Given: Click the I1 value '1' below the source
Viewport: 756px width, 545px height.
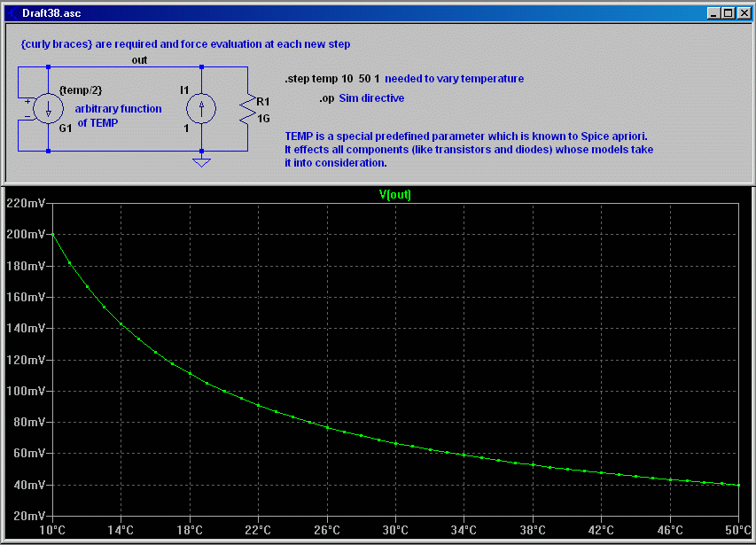Looking at the screenshot, I should (x=186, y=128).
